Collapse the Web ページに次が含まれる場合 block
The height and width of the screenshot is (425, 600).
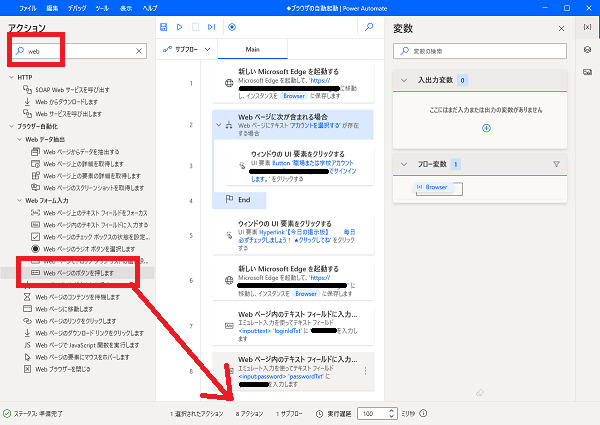tap(218, 125)
